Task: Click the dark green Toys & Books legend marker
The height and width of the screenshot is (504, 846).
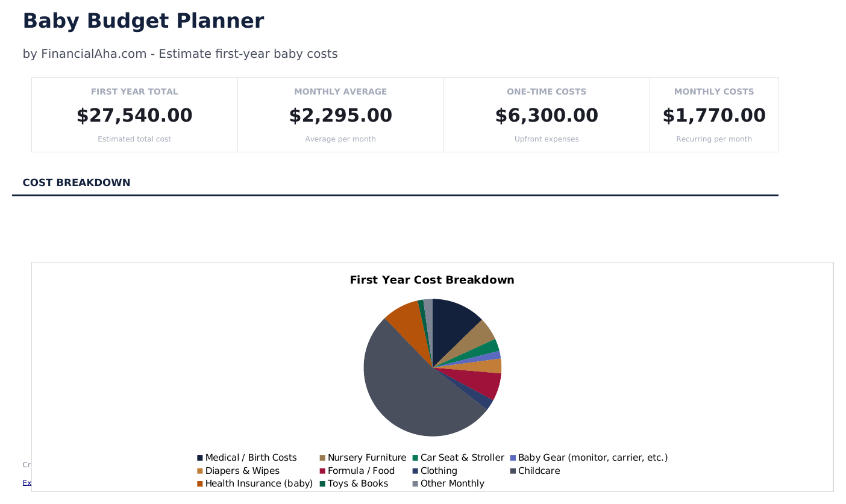Action: click(322, 483)
